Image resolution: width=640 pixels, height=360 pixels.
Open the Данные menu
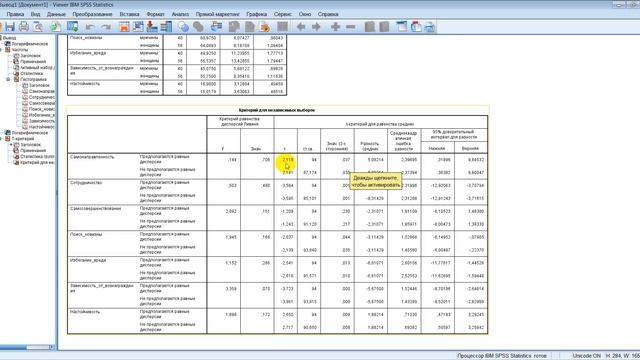point(56,14)
